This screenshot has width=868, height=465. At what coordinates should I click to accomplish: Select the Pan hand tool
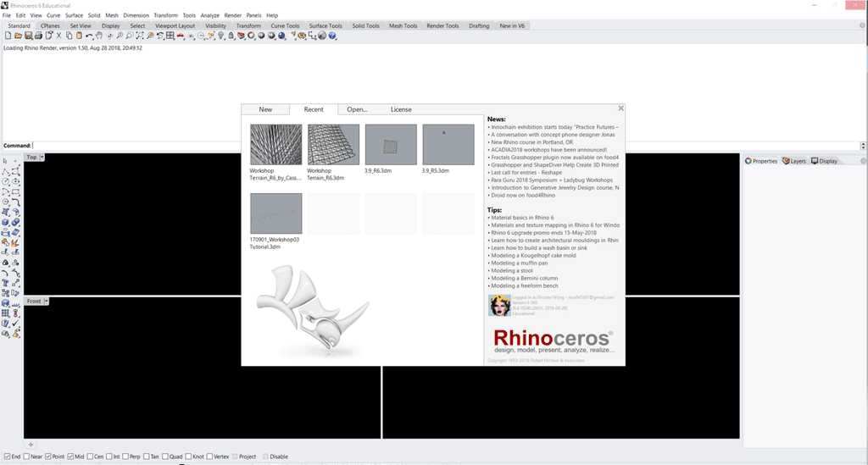(x=99, y=36)
